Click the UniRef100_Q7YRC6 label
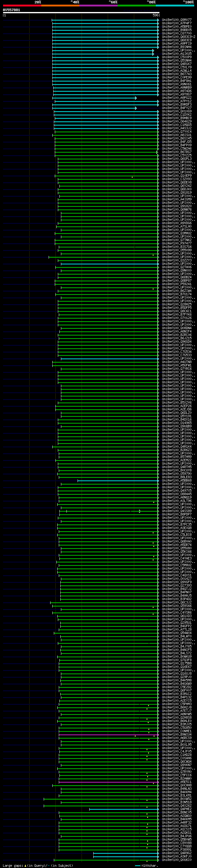This screenshot has height=868, width=197. point(176,369)
